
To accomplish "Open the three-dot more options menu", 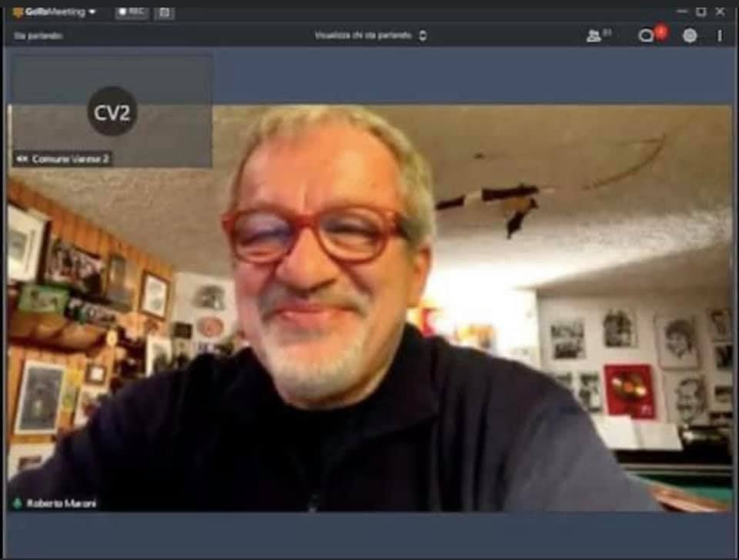I will 720,35.
